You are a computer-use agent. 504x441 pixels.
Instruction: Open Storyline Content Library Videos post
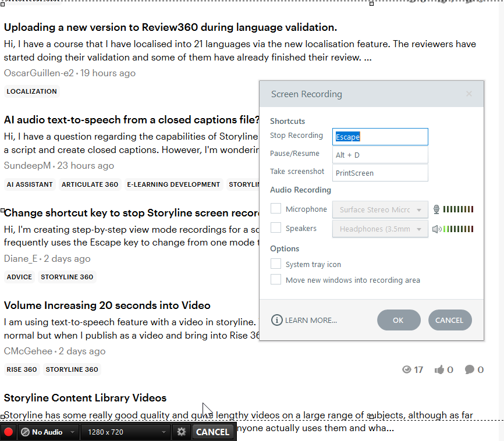85,398
